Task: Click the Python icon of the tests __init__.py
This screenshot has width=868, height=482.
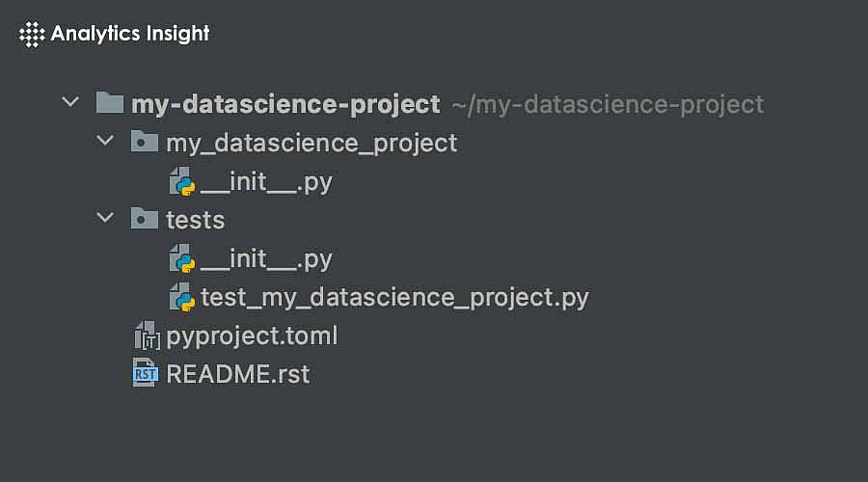Action: click(x=181, y=258)
